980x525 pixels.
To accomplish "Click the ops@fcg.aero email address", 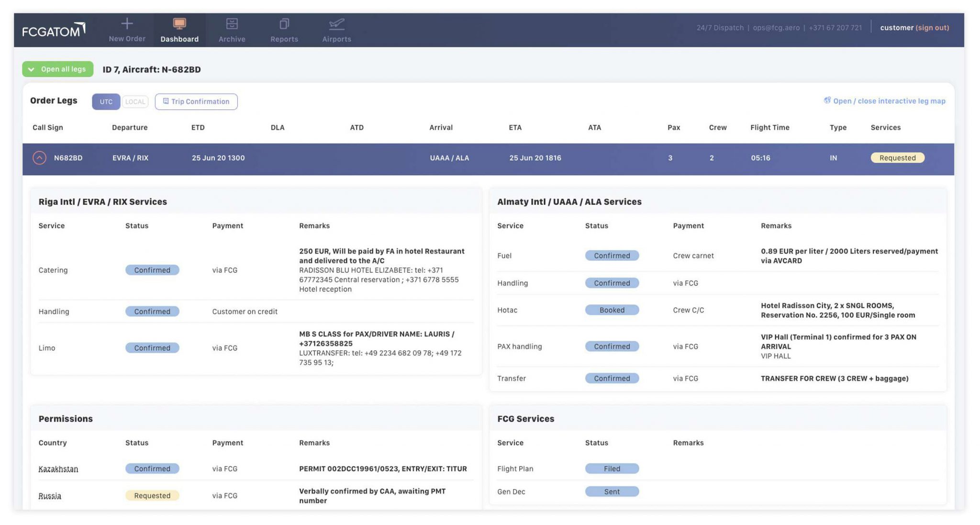I will coord(776,27).
